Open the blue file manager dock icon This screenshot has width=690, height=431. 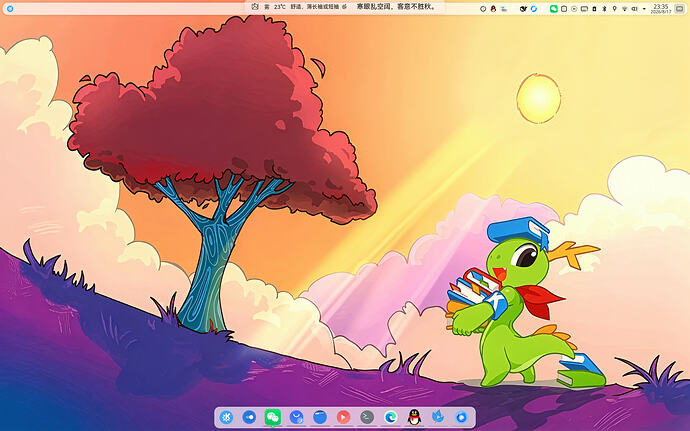320,417
